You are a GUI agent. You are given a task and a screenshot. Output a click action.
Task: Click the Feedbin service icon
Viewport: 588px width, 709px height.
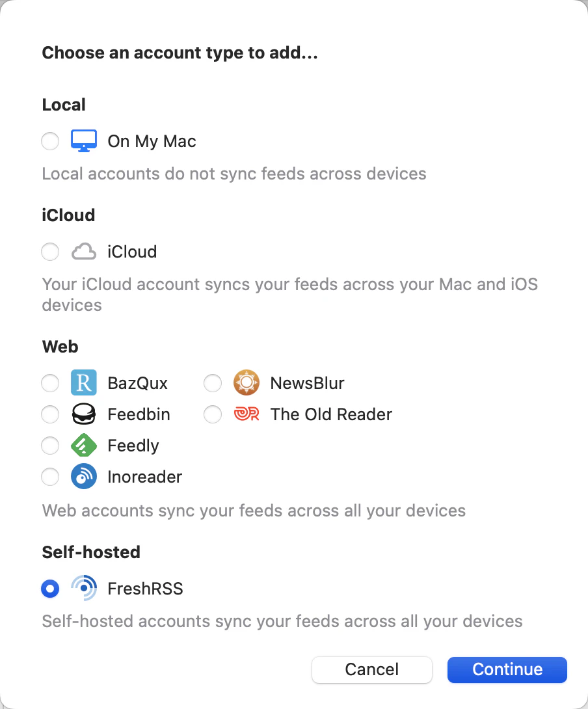click(84, 414)
